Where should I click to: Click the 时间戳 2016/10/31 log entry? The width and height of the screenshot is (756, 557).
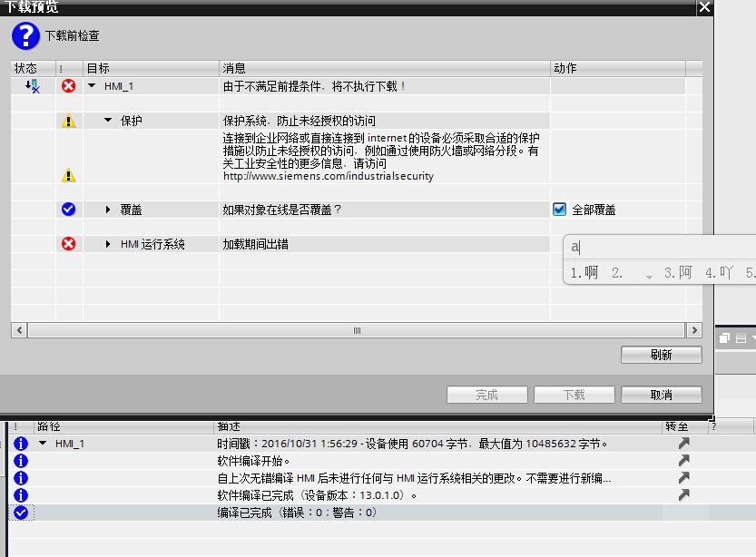pyautogui.click(x=412, y=444)
